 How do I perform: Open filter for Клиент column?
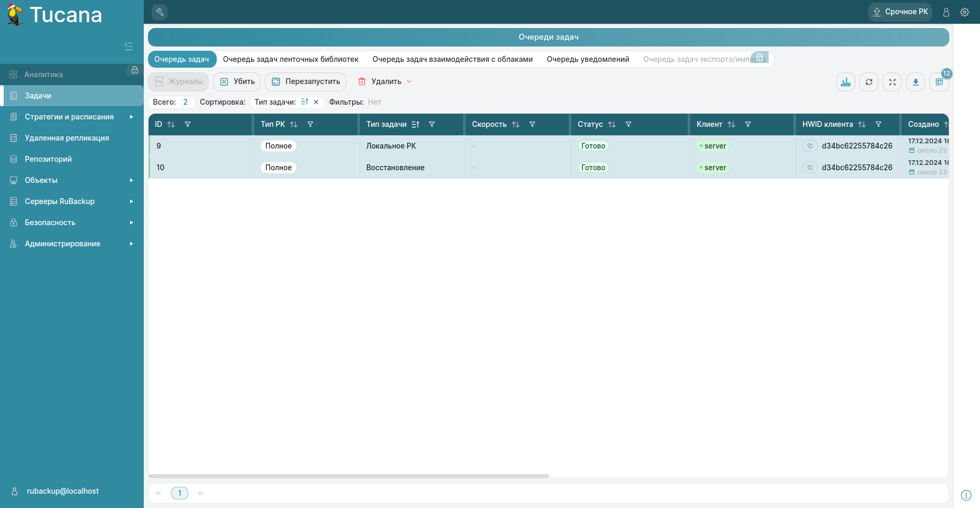coord(748,125)
